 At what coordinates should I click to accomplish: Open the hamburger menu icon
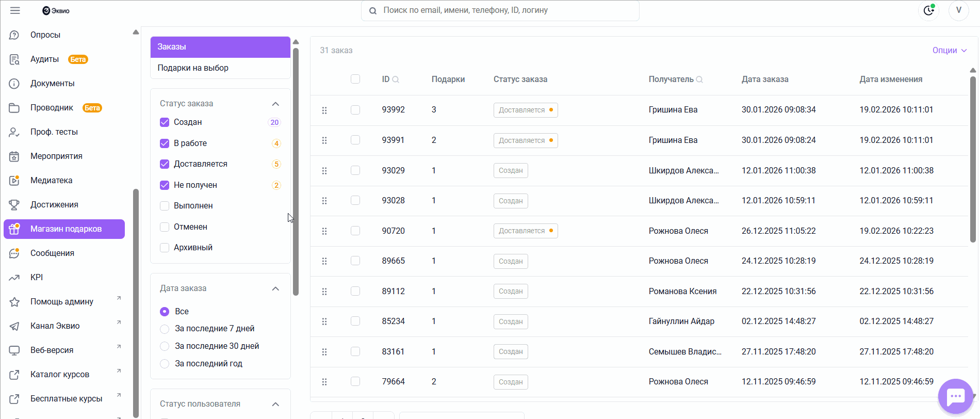click(x=15, y=10)
